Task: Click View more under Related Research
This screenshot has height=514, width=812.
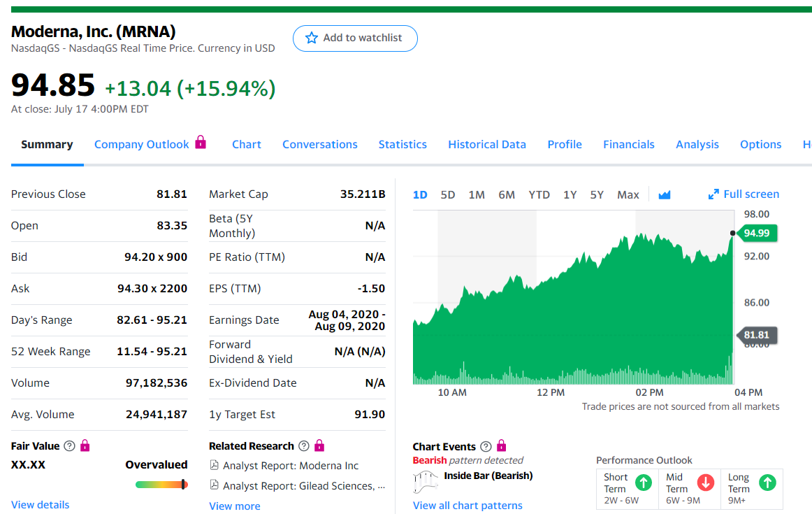Action: (235, 506)
